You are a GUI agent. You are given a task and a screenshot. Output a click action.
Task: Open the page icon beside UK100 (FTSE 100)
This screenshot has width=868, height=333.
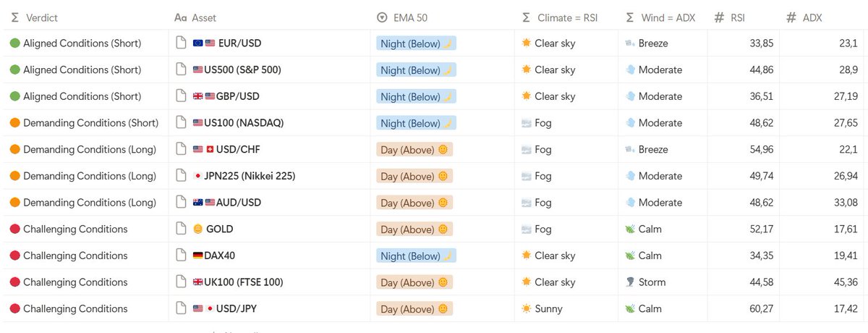(x=182, y=282)
